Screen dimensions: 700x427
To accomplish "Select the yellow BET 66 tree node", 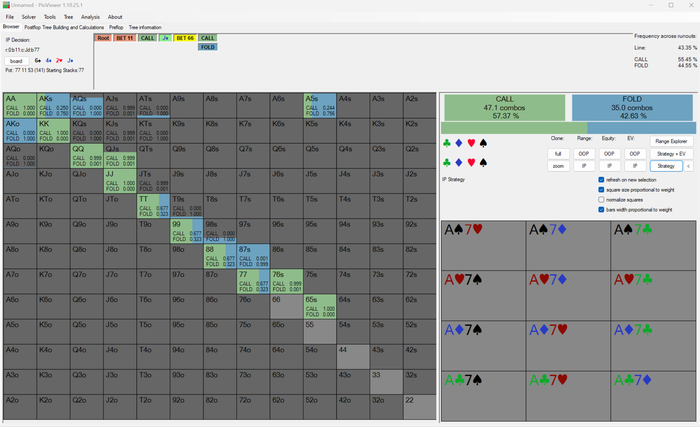I will [x=185, y=38].
